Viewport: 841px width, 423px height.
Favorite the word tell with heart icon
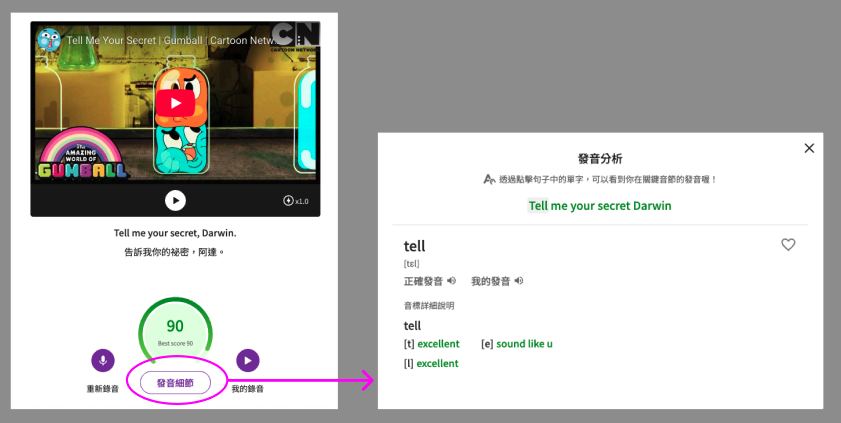(788, 245)
